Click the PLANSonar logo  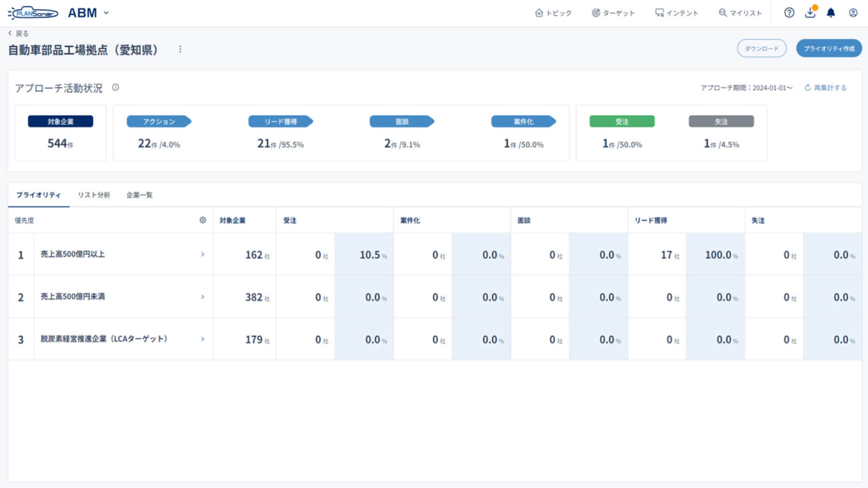pyautogui.click(x=33, y=13)
